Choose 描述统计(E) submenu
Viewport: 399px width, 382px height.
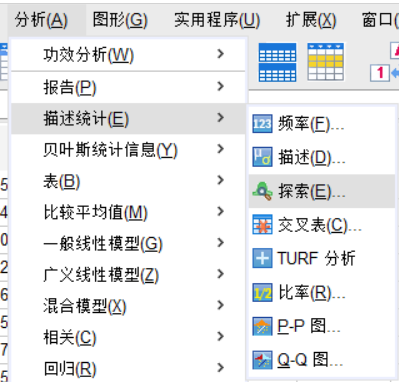click(128, 119)
